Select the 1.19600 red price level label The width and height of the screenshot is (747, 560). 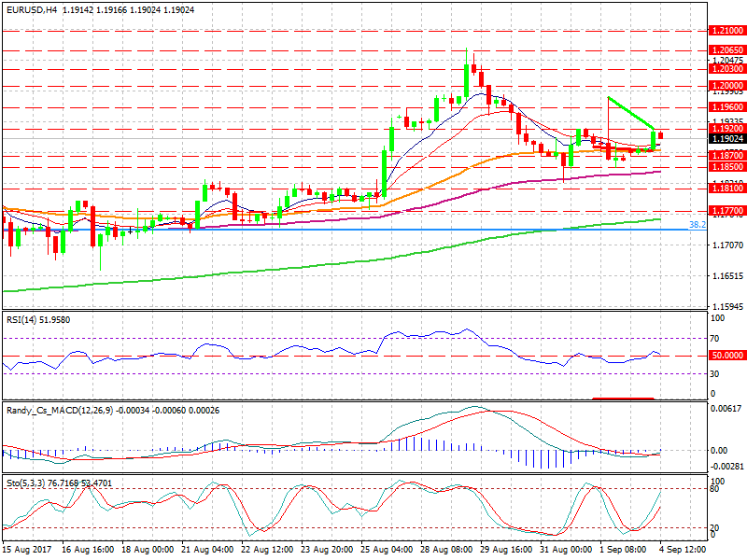(x=727, y=107)
